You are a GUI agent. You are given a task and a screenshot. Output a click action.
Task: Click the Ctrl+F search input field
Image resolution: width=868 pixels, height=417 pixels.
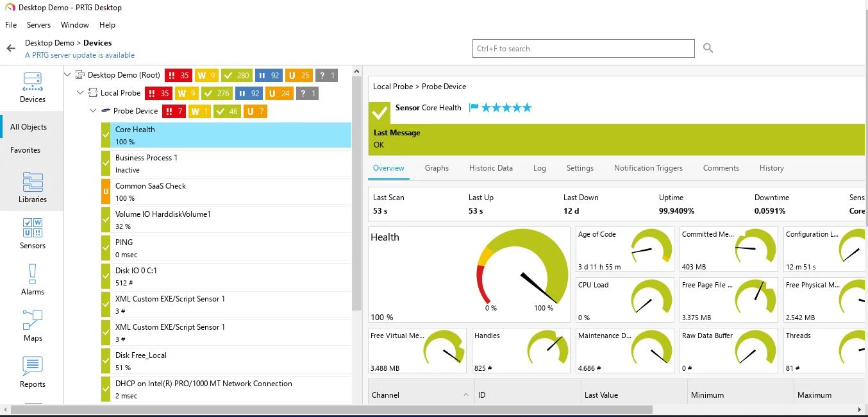point(583,48)
